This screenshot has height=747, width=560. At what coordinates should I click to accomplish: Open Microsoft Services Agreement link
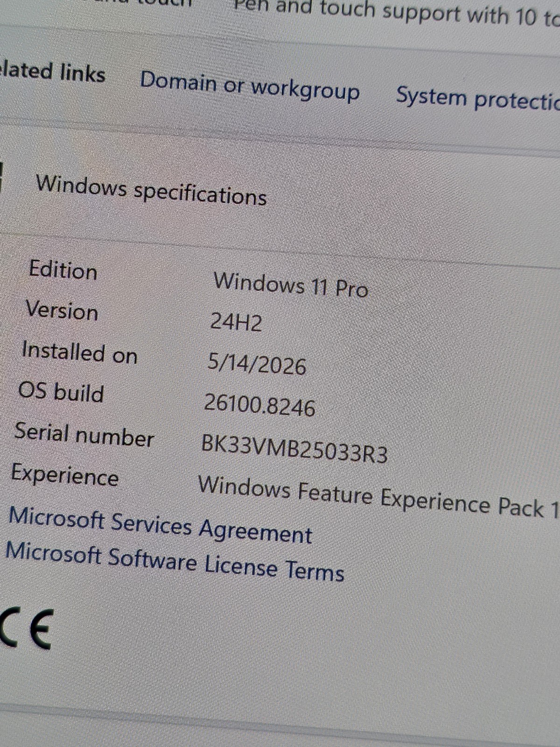pyautogui.click(x=160, y=525)
